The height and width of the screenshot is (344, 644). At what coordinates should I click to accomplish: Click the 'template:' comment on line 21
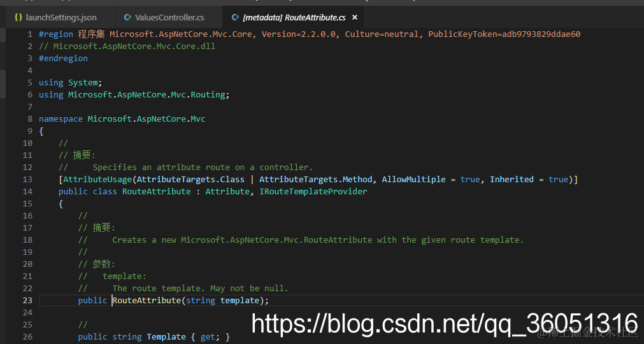tap(124, 276)
